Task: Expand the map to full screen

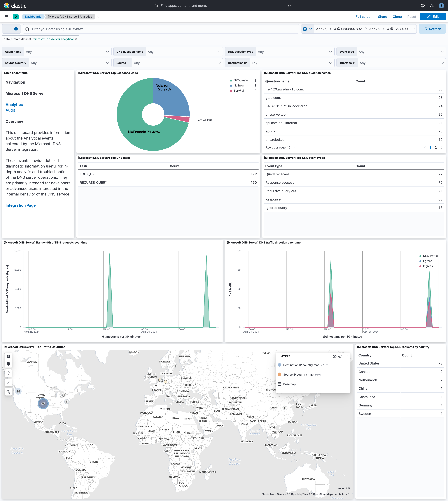Action: (x=8, y=382)
